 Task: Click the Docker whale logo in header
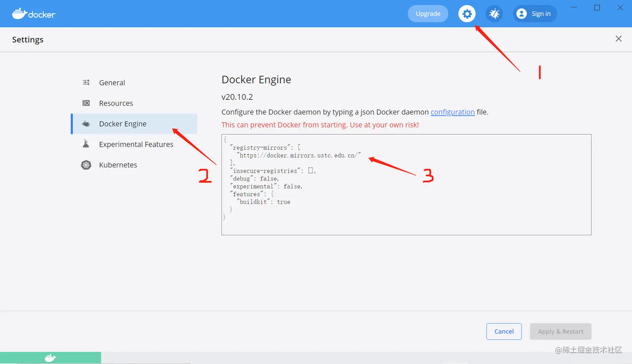tap(33, 14)
